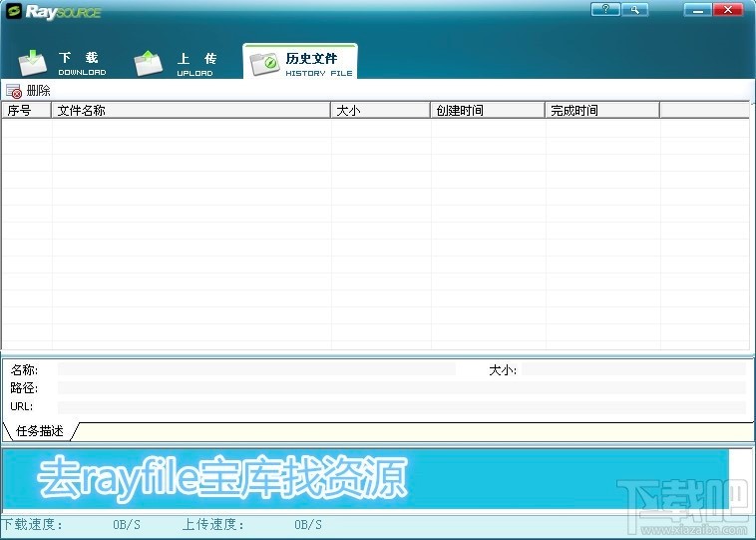
Task: Click the 删除 delete button
Action: (x=29, y=90)
